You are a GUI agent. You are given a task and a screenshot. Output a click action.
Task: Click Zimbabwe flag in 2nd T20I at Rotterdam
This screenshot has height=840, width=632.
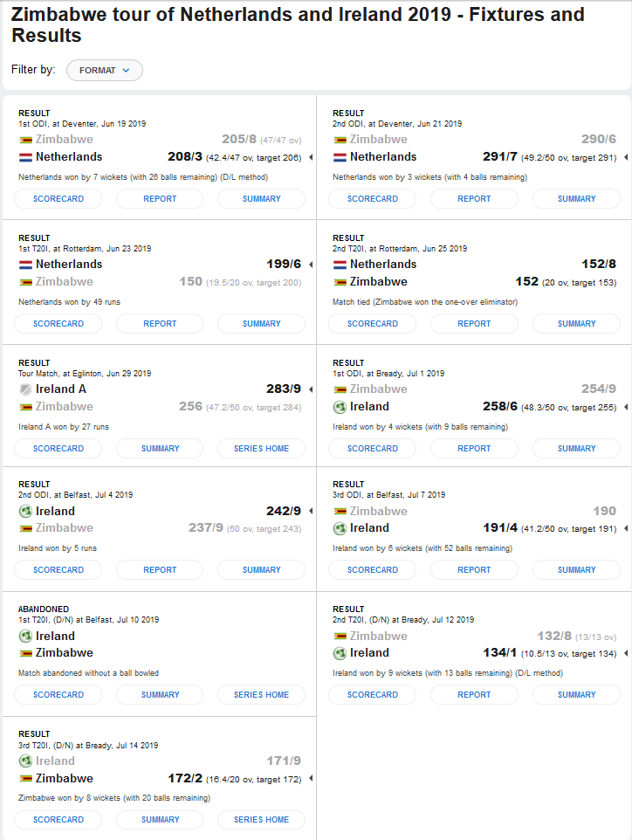[x=340, y=282]
